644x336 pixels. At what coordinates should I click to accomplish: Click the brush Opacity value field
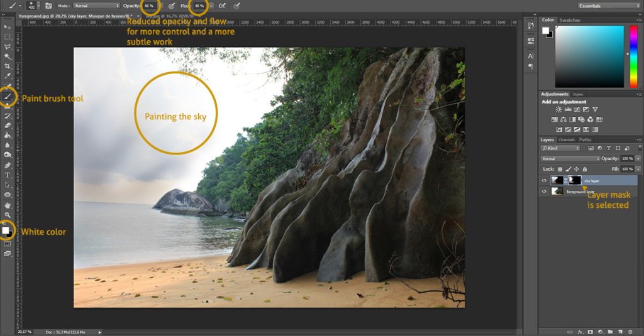(148, 6)
